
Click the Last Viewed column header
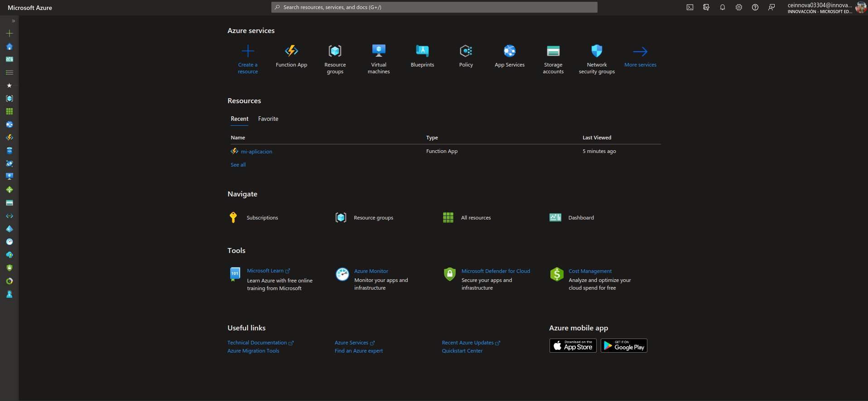pyautogui.click(x=597, y=138)
